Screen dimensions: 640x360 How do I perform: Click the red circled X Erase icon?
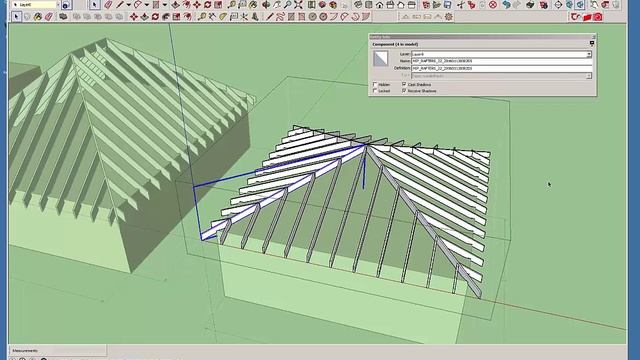(493, 5)
